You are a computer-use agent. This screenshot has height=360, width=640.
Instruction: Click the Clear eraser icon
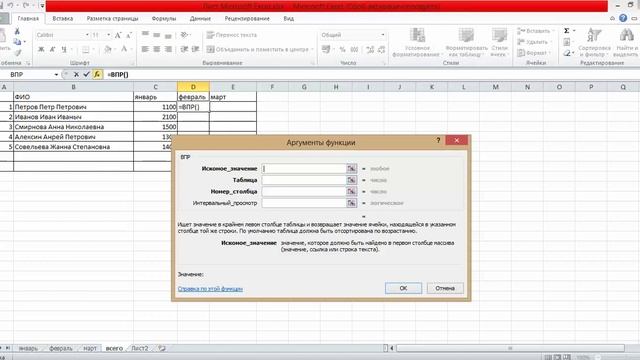coord(567,53)
